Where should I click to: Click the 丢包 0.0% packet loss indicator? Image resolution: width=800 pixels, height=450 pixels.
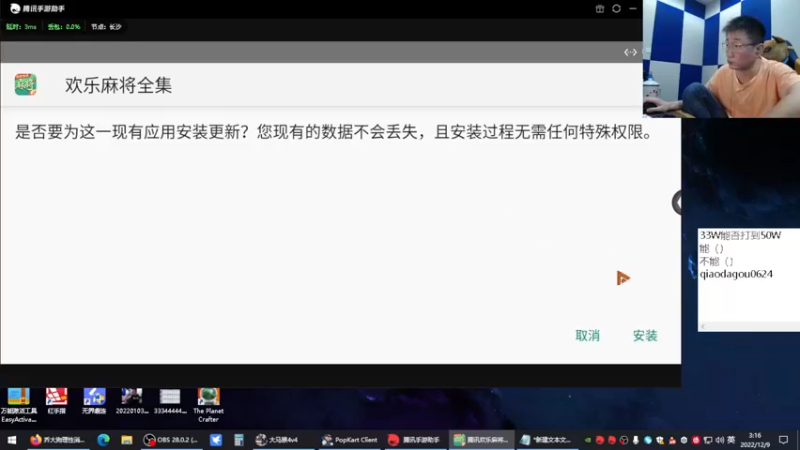pos(64,27)
